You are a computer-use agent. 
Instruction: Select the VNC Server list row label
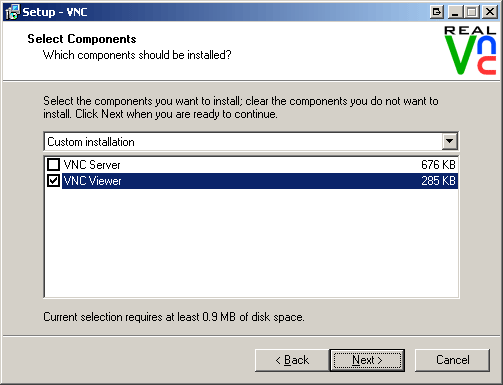tap(92, 165)
